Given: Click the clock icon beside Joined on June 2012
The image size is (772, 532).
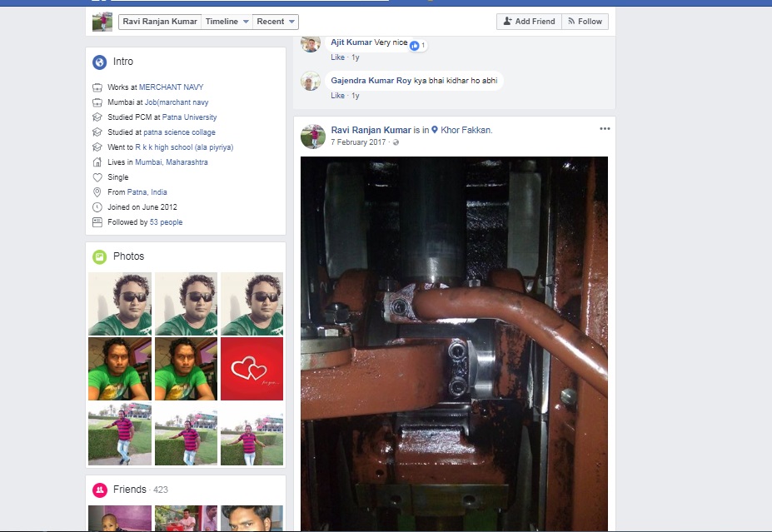Looking at the screenshot, I should [x=97, y=207].
